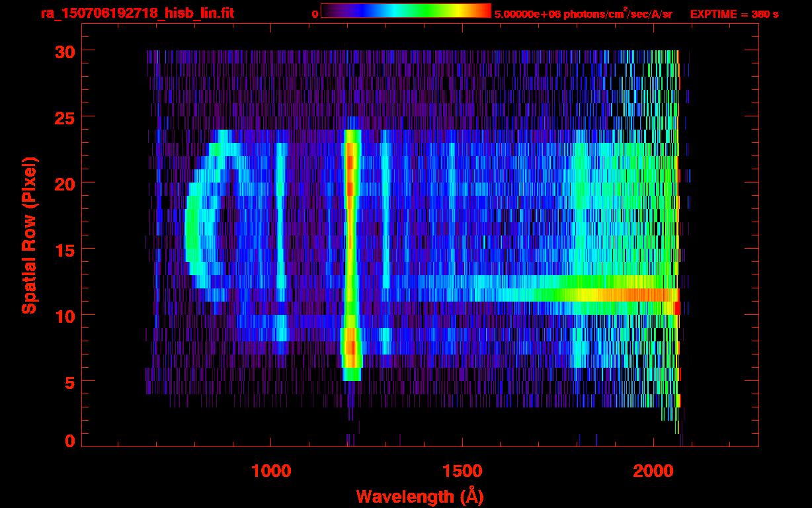Click the 1000 wavelength tick label
Screen dimensions: 812x508
click(x=270, y=471)
